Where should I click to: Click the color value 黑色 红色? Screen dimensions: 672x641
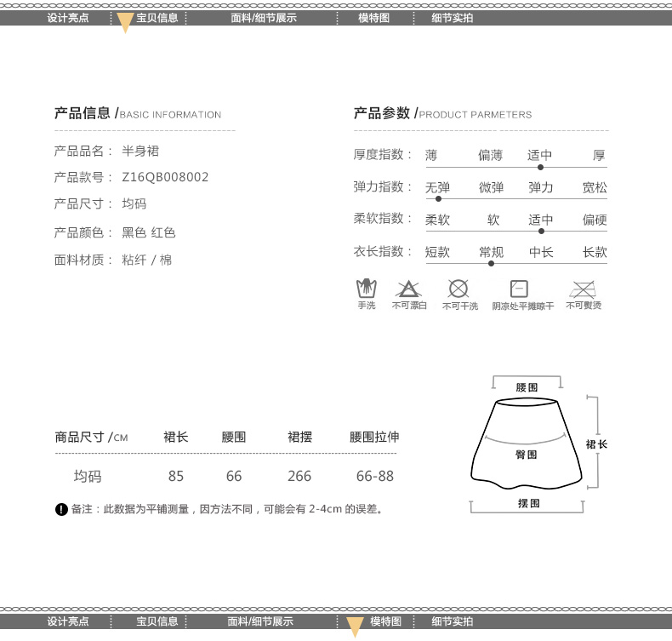pyautogui.click(x=149, y=232)
